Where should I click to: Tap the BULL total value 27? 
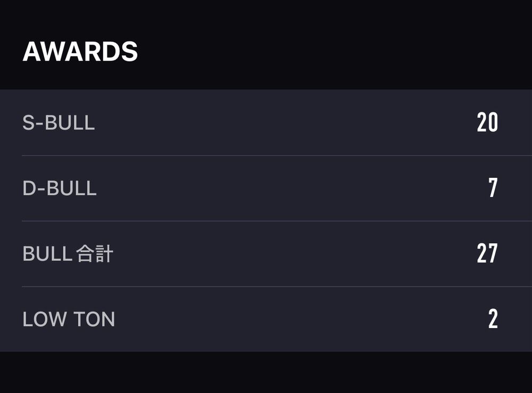(x=487, y=253)
